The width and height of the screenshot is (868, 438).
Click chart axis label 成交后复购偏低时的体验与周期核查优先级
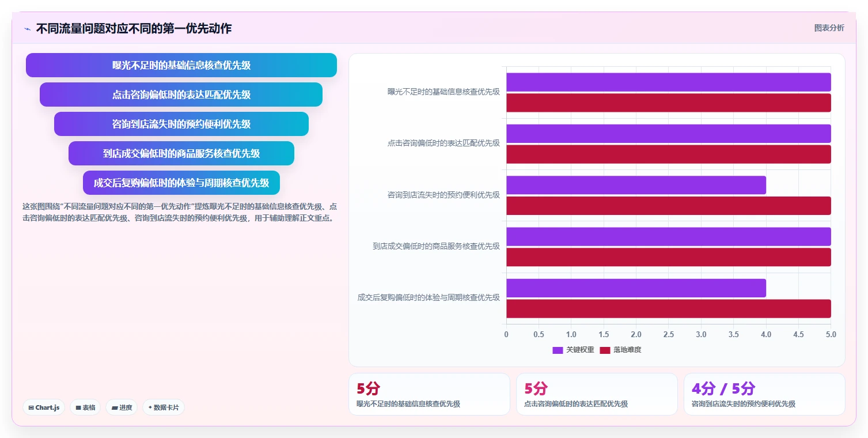429,297
